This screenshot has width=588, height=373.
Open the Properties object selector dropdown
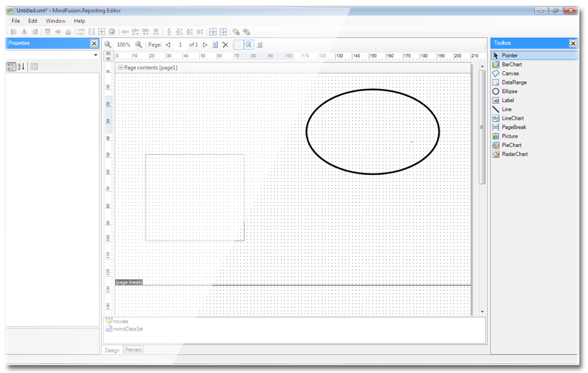95,55
